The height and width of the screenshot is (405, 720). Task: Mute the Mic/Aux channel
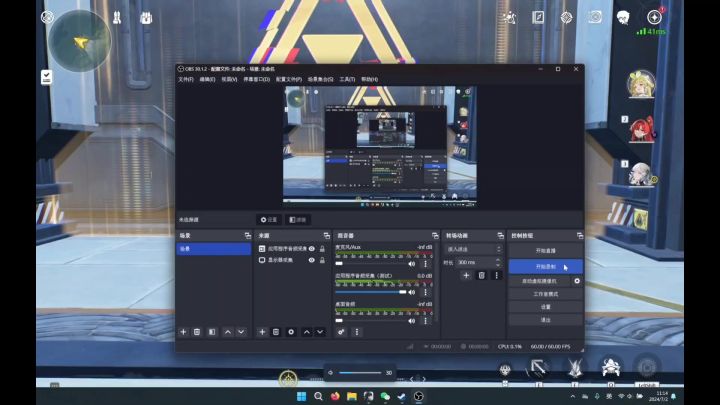(412, 264)
